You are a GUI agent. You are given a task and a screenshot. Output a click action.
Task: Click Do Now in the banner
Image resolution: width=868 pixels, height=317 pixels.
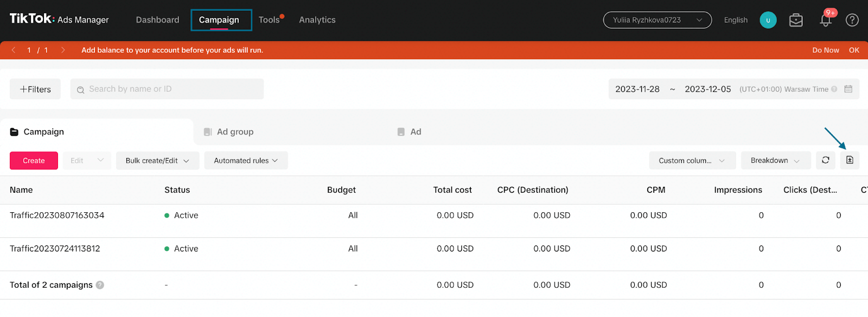[x=825, y=50]
